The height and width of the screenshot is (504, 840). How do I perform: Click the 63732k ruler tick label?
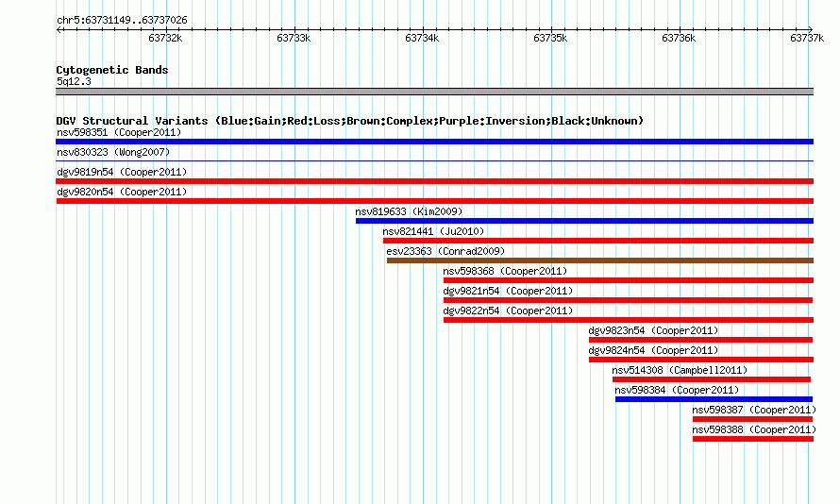(165, 38)
